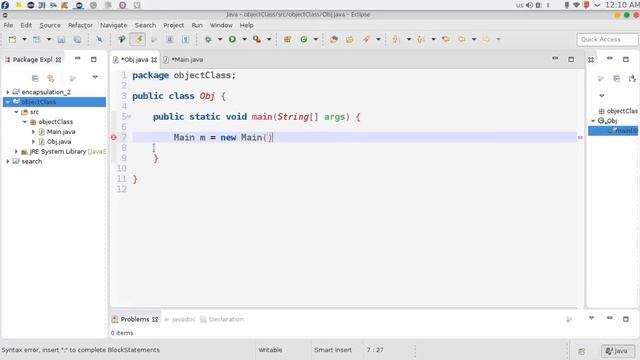Close the Obj.java editor tab
Screen dimensions: 640x360
pyautogui.click(x=154, y=60)
